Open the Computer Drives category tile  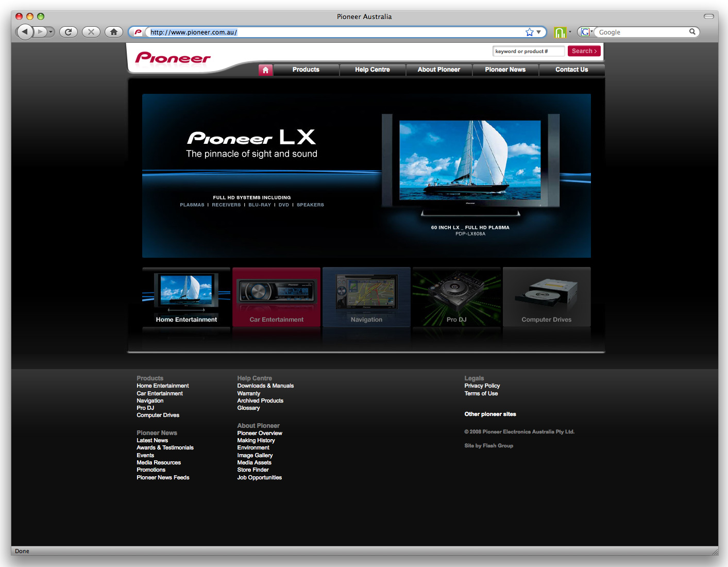point(547,297)
